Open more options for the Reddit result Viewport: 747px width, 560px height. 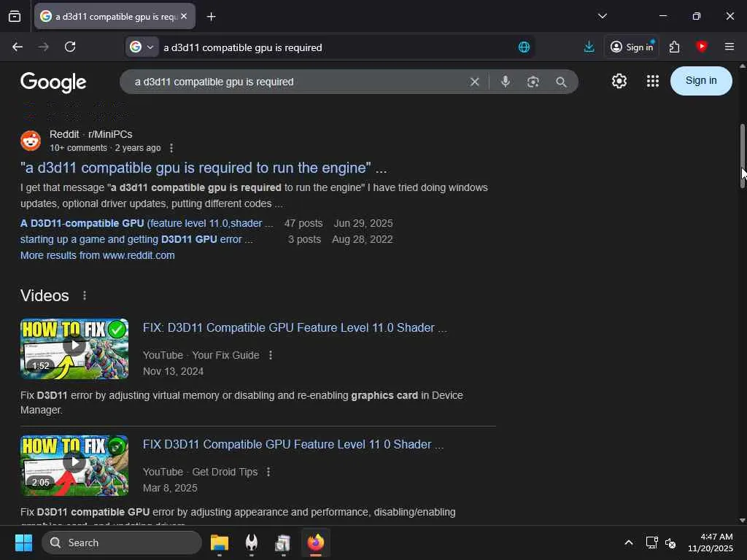(x=171, y=148)
